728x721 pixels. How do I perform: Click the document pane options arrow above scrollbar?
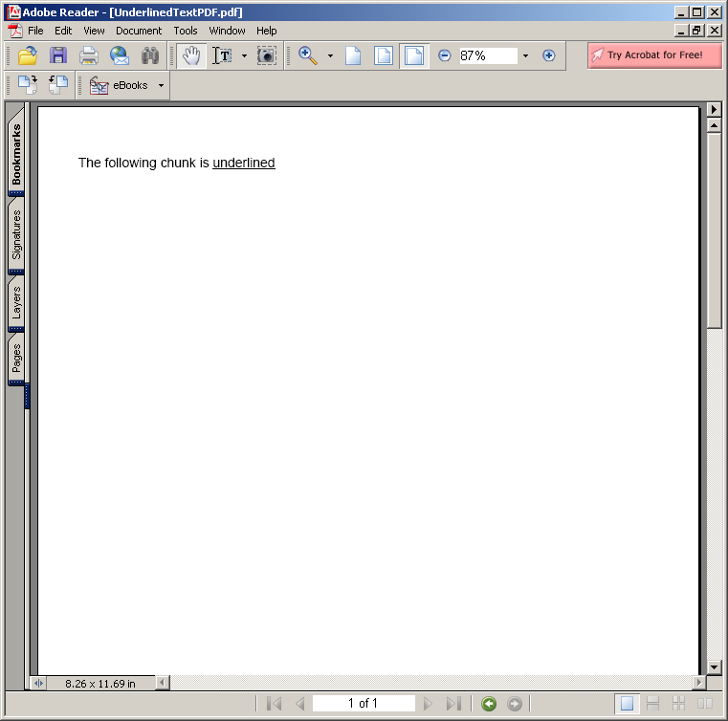(x=714, y=110)
